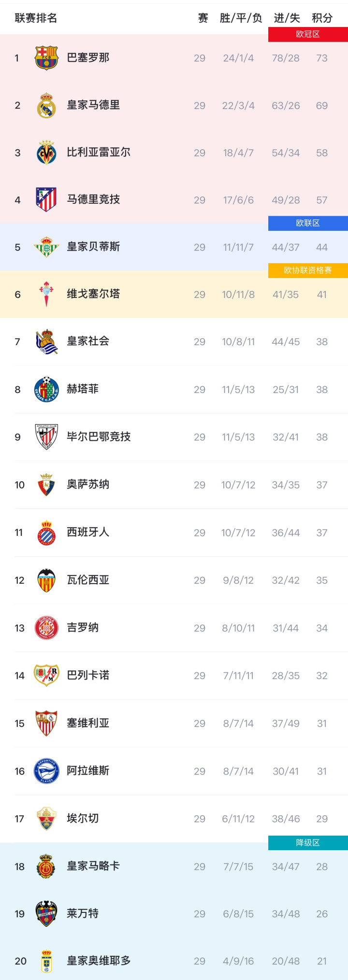This screenshot has width=348, height=980.
Task: Tap the Villarreal yellow crest
Action: (x=46, y=153)
